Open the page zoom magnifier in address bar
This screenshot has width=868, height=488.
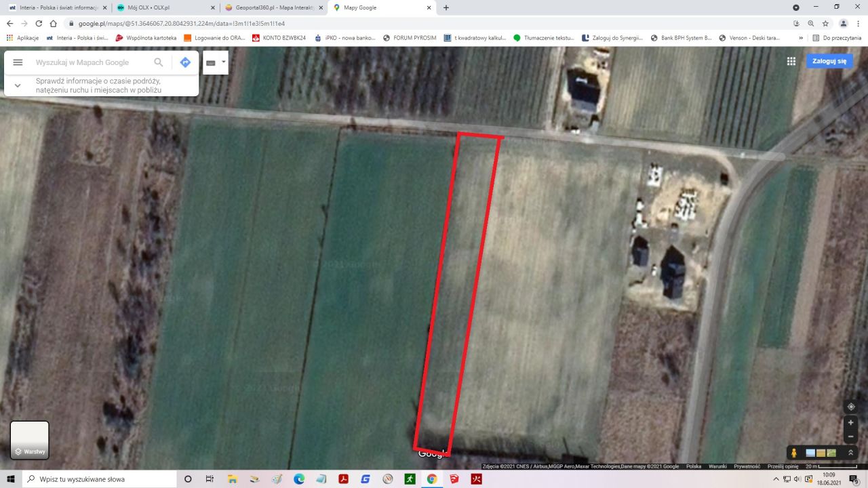[810, 23]
